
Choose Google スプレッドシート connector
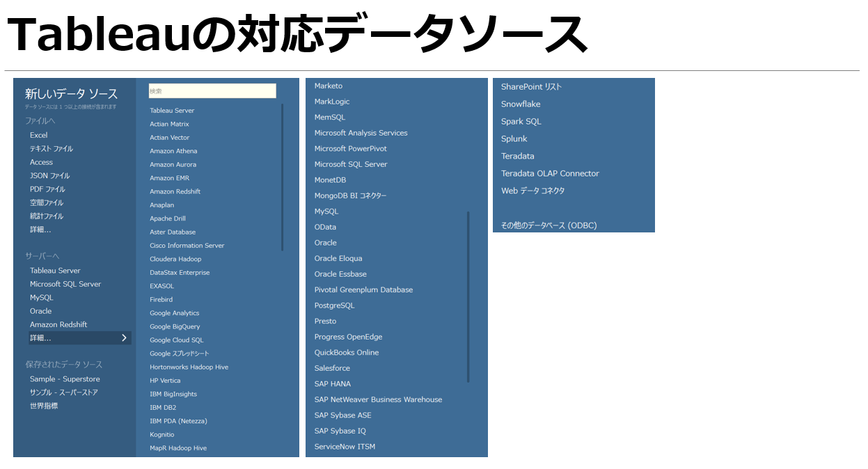click(180, 353)
